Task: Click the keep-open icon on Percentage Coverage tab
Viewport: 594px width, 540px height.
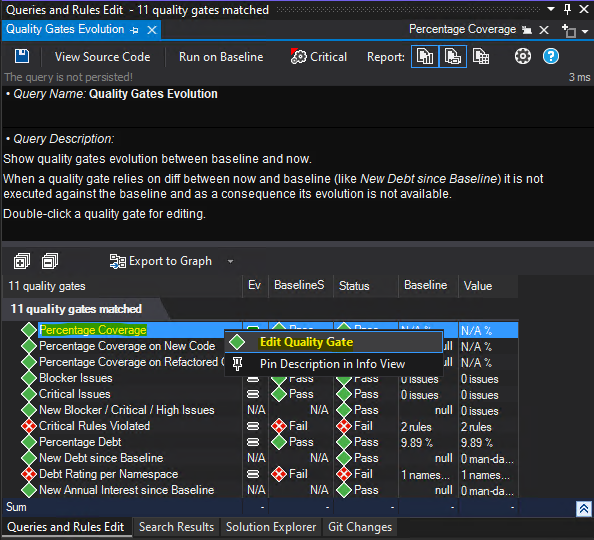Action: click(x=527, y=30)
